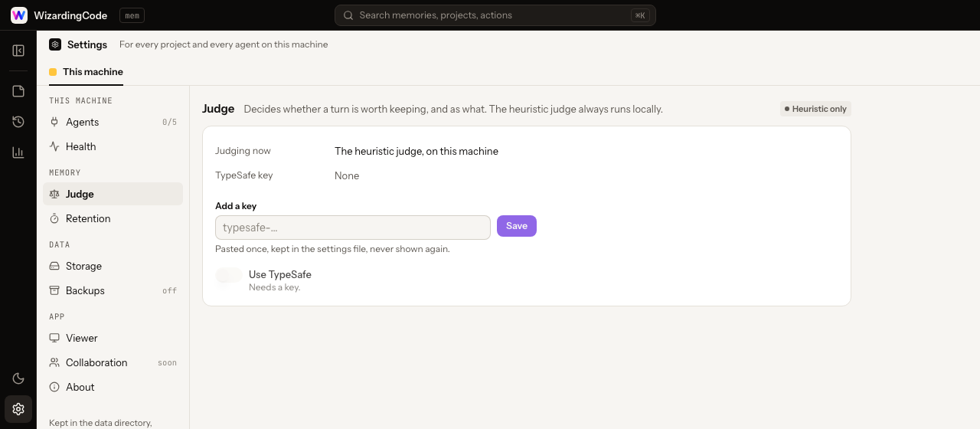
Task: Open Health settings section
Action: tap(113, 146)
